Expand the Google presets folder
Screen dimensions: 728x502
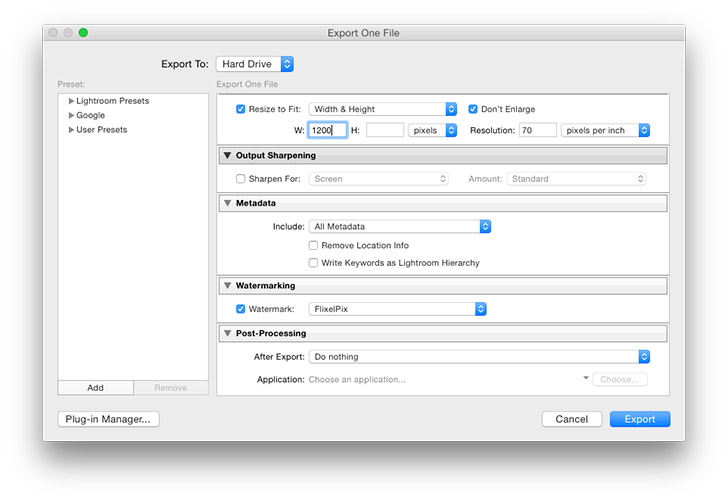coord(71,115)
